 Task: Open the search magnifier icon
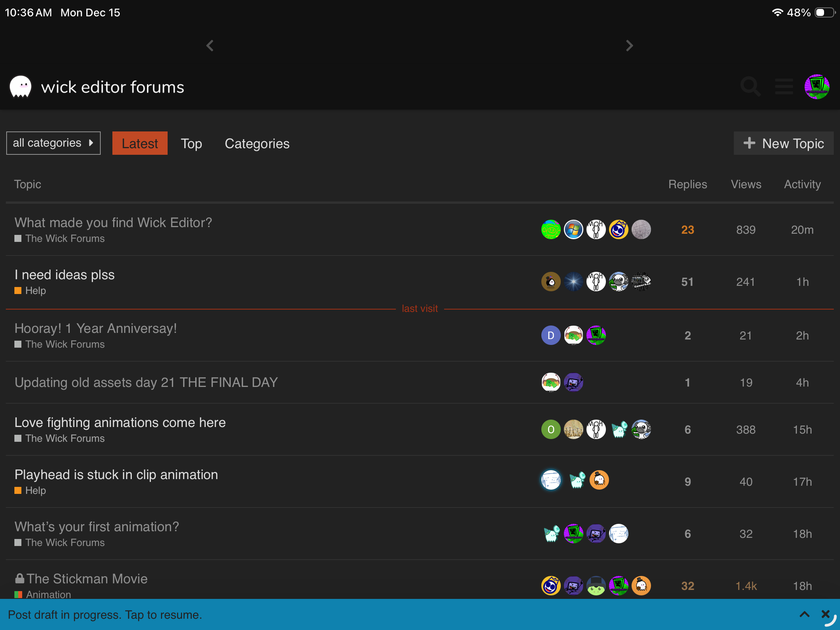point(750,86)
